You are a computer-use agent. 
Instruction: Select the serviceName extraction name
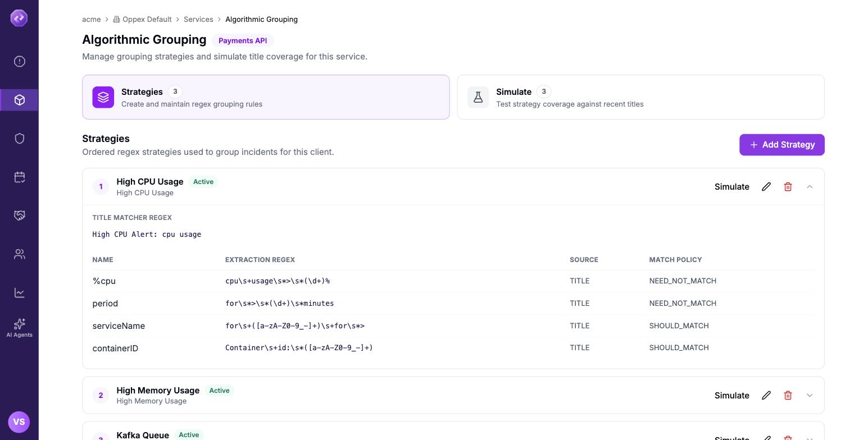[119, 326]
